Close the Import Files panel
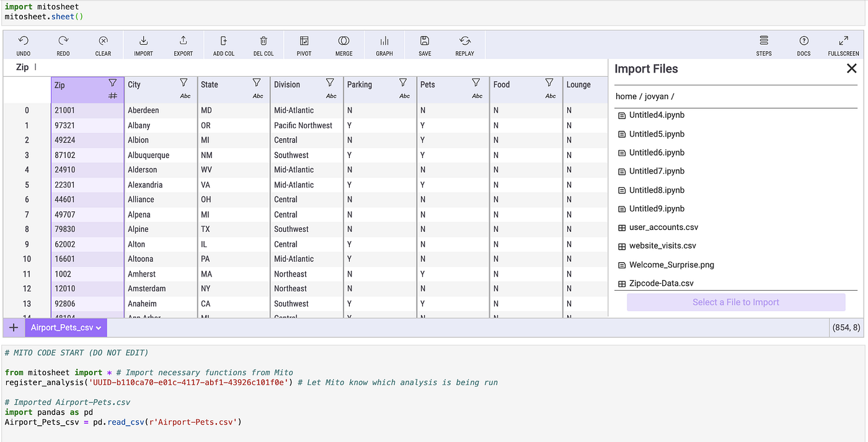Screen dimensions: 868x442 (x=852, y=69)
